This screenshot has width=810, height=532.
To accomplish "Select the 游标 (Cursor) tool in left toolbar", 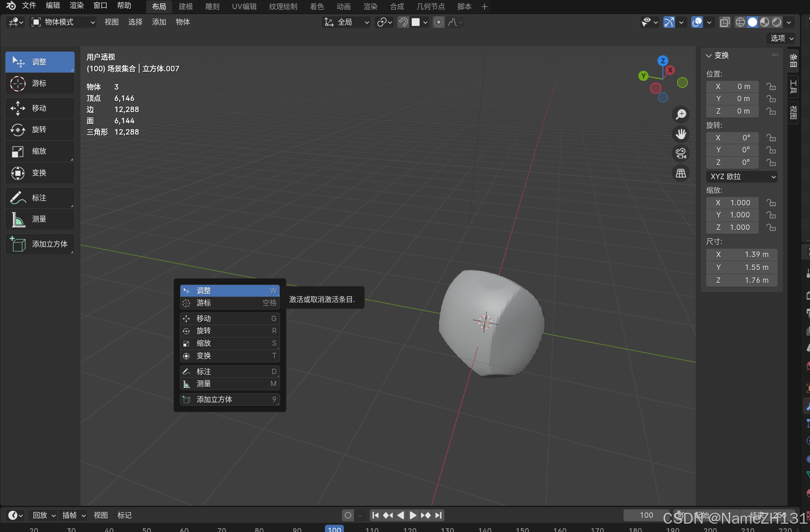I will point(40,83).
